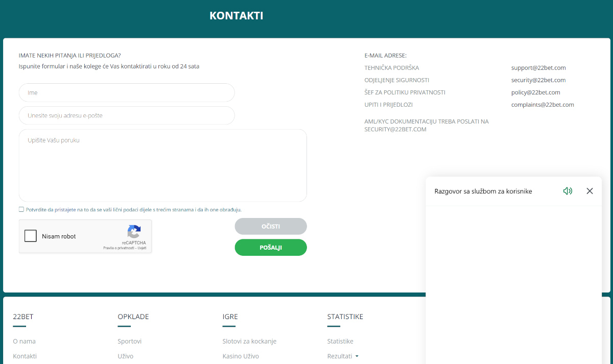This screenshot has width=613, height=364.
Task: Open 'Kontakti' footer link
Action: point(25,356)
